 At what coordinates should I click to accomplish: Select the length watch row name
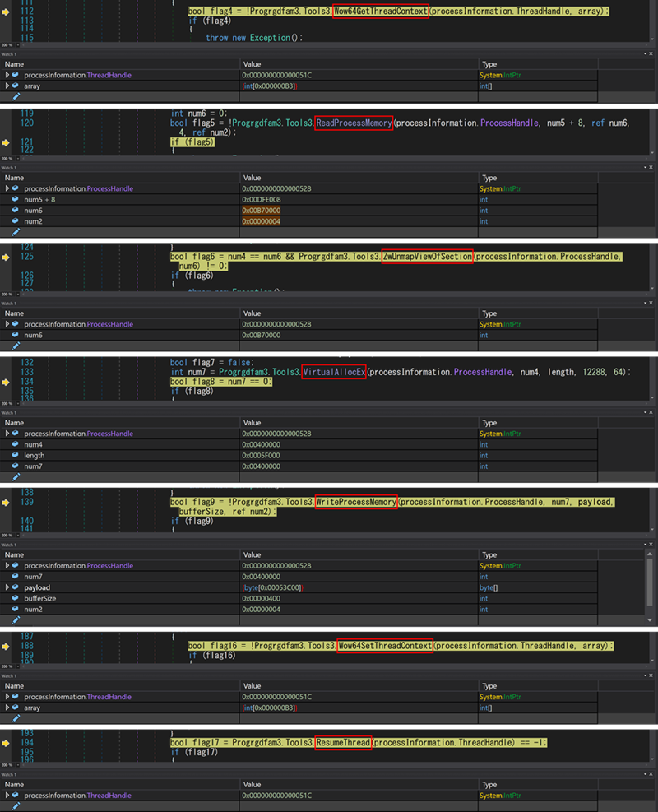point(35,456)
